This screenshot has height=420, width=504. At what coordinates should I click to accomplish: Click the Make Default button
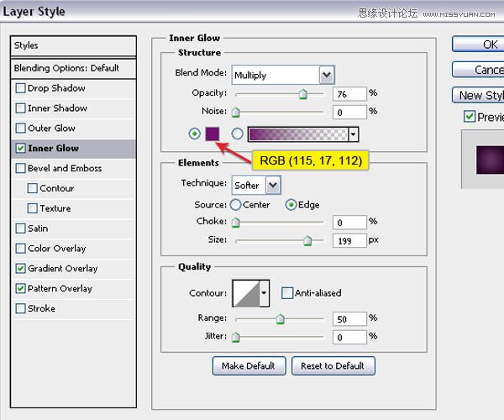pyautogui.click(x=249, y=365)
